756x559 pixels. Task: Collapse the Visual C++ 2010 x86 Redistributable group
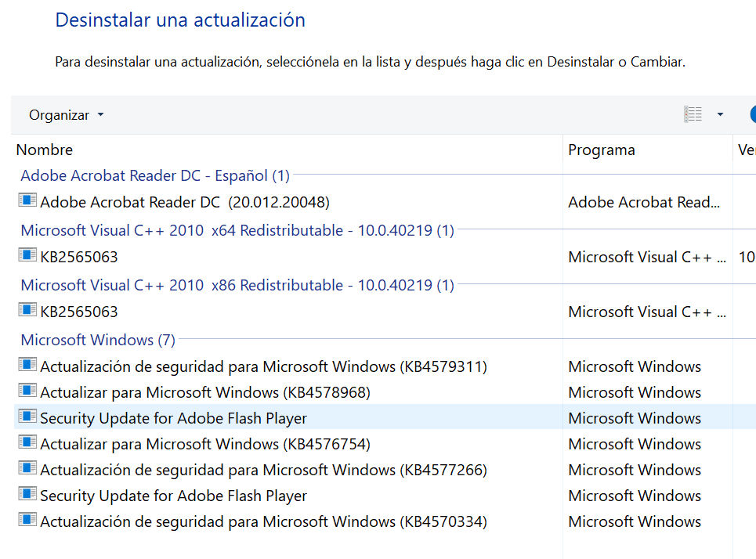[x=237, y=285]
